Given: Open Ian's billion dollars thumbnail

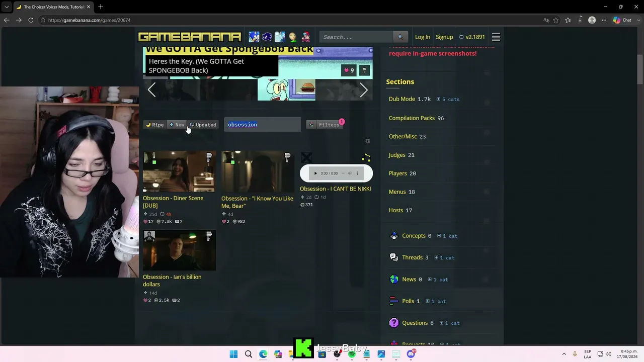Looking at the screenshot, I should (179, 250).
